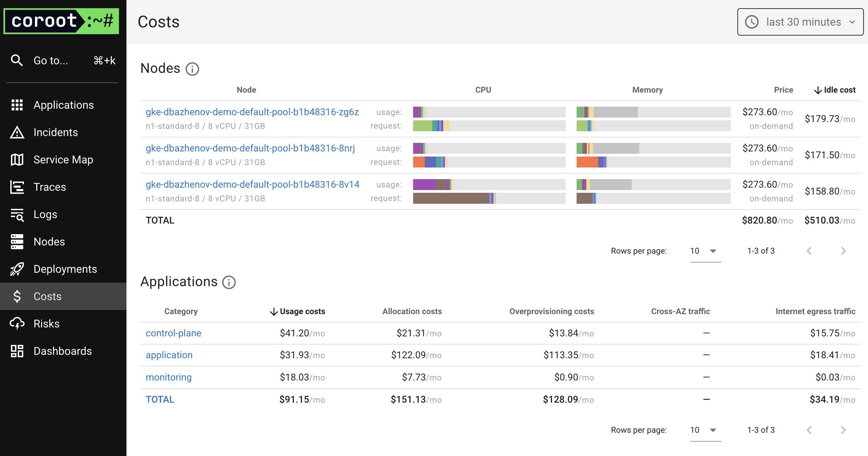
Task: Click the Nodes server icon
Action: coord(17,242)
